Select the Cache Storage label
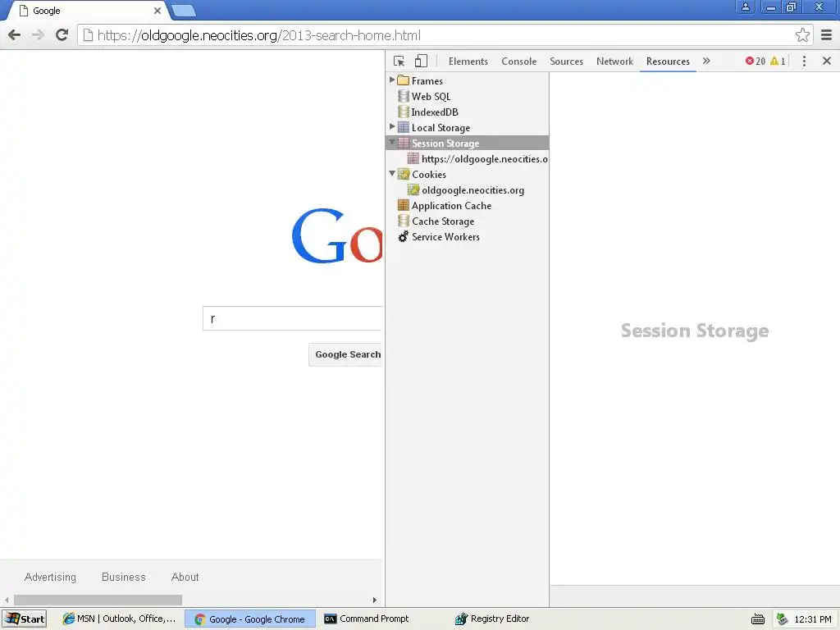The height and width of the screenshot is (630, 840). [442, 221]
